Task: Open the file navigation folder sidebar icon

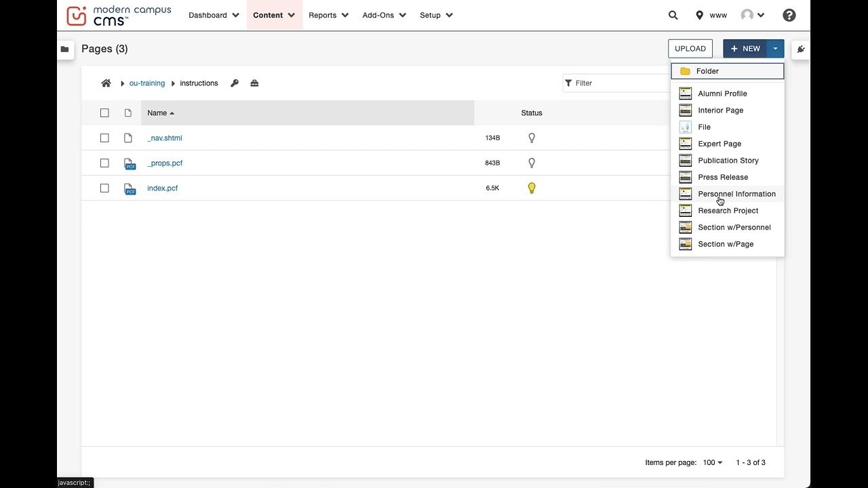Action: 64,49
